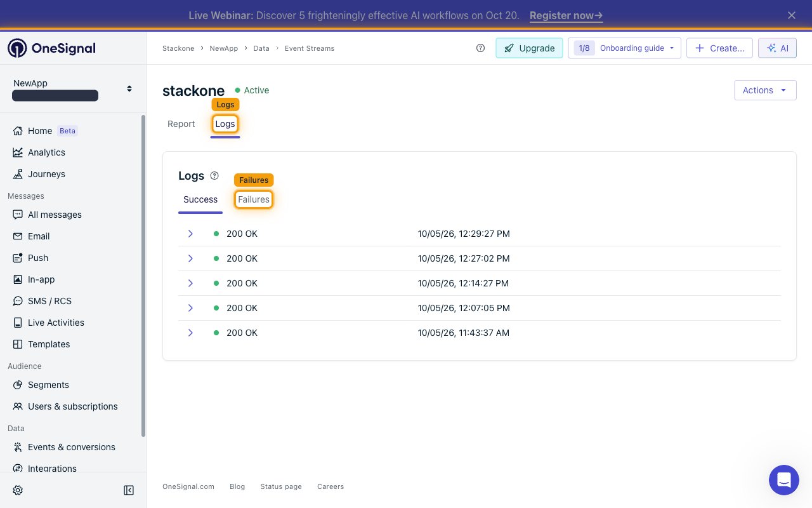Open the Actions dropdown menu

[x=765, y=90]
